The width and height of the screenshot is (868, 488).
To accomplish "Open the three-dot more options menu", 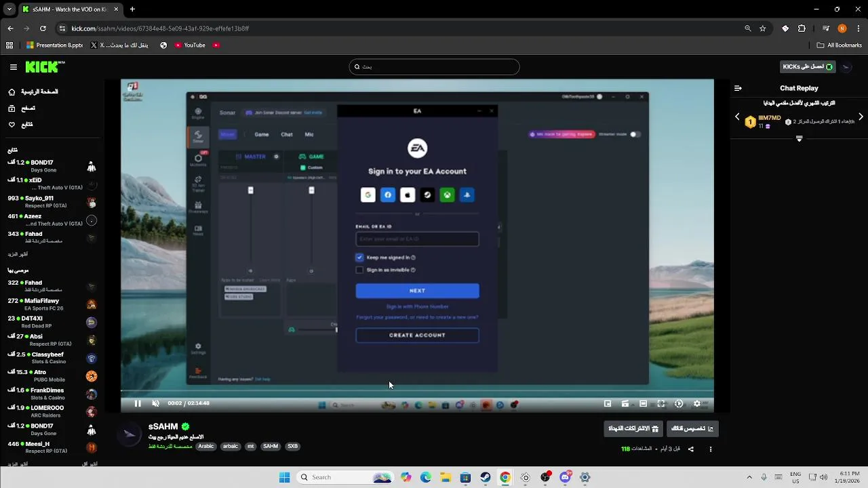I will point(711,449).
